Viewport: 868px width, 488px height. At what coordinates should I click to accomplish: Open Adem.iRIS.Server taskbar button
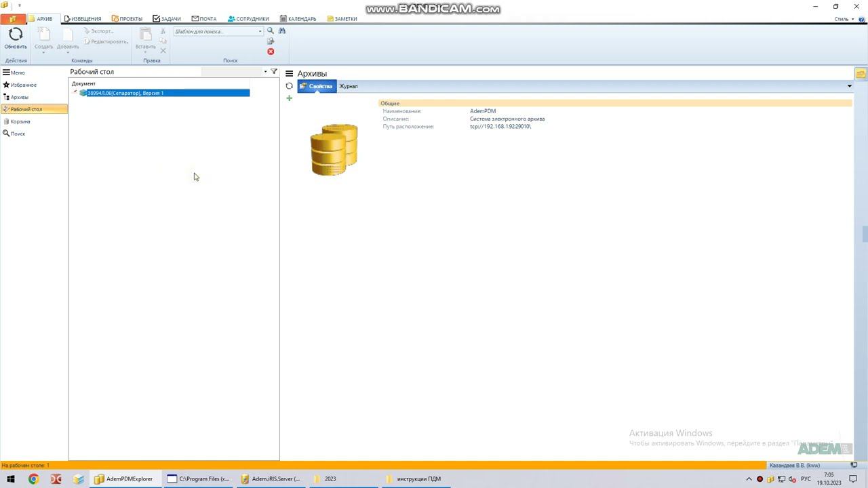[x=271, y=479]
